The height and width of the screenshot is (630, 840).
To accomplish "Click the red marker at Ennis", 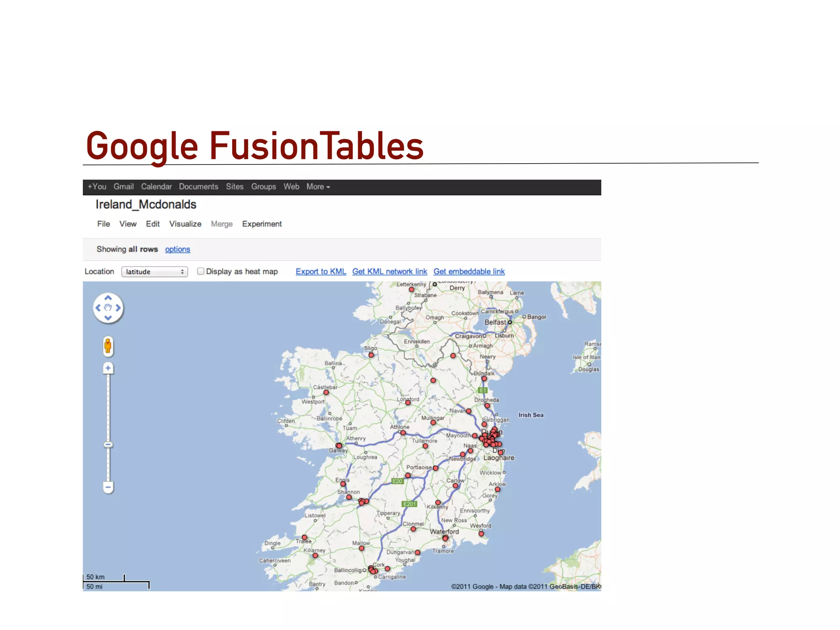I will click(x=343, y=484).
